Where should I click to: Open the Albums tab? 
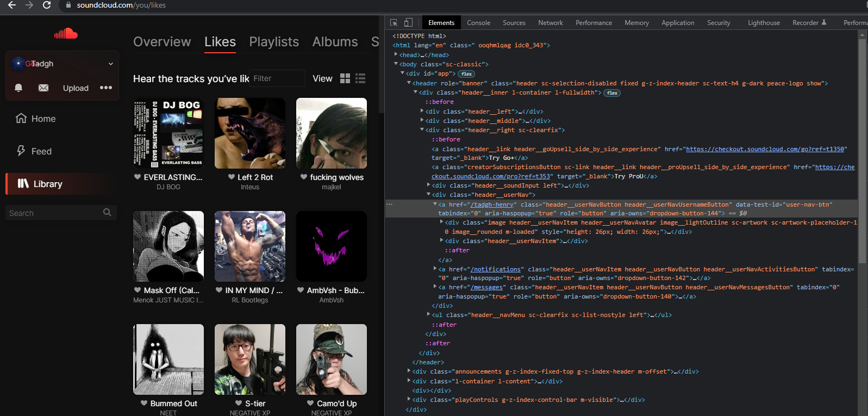click(335, 42)
